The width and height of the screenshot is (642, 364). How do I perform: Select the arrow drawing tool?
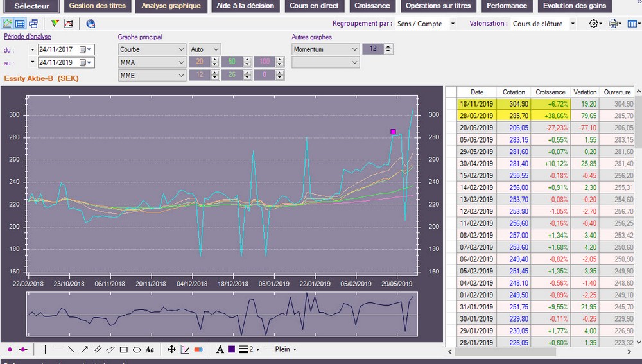84,350
